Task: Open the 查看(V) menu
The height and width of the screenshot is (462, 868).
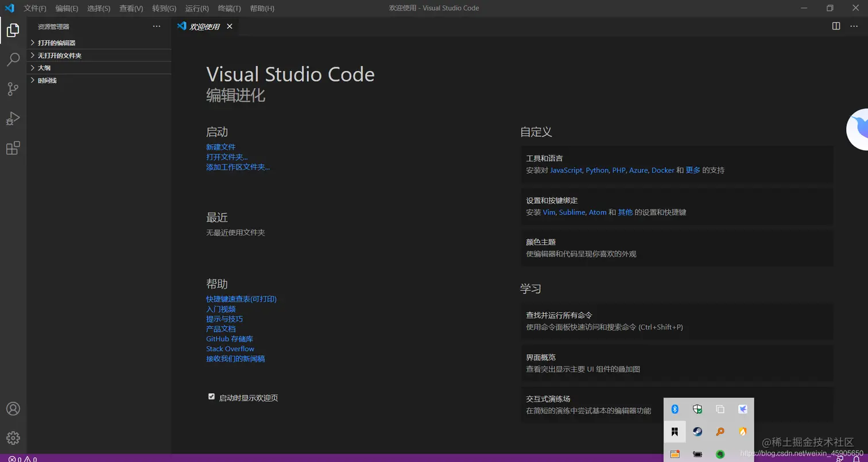Action: (x=131, y=8)
